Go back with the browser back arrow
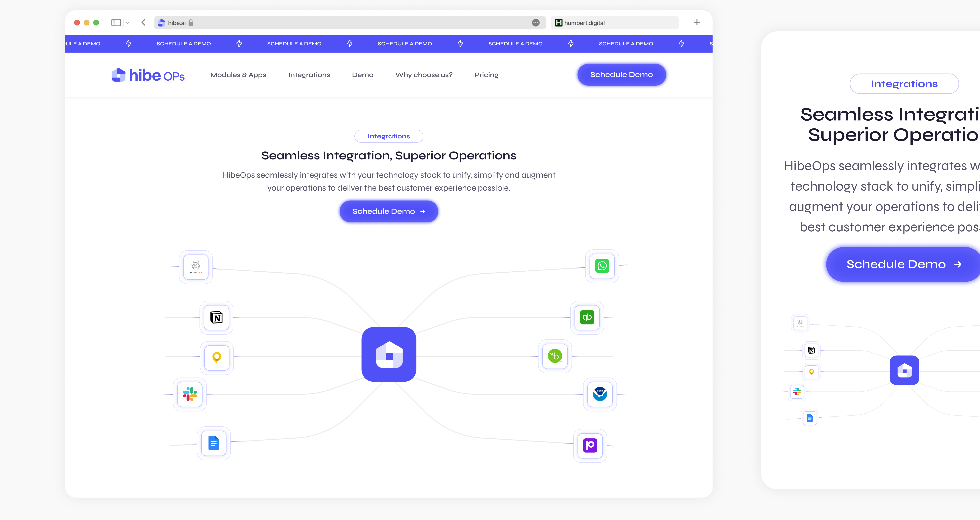 tap(143, 22)
